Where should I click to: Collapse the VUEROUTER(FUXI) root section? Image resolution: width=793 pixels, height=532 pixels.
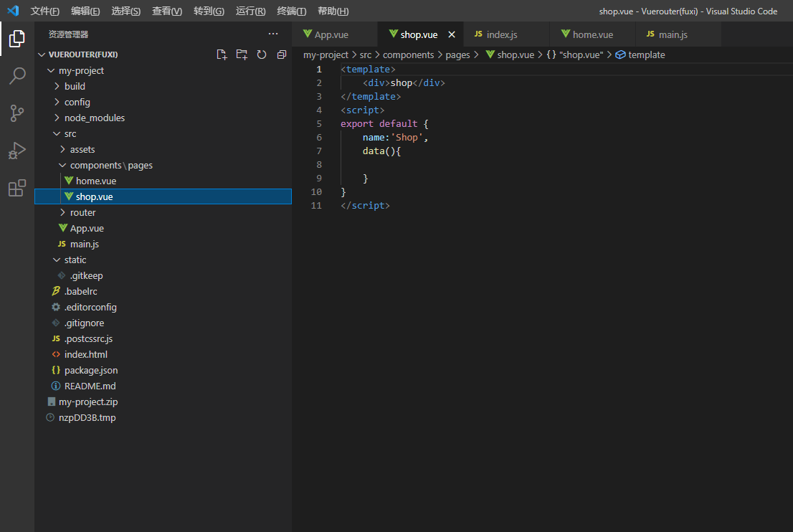tap(42, 54)
